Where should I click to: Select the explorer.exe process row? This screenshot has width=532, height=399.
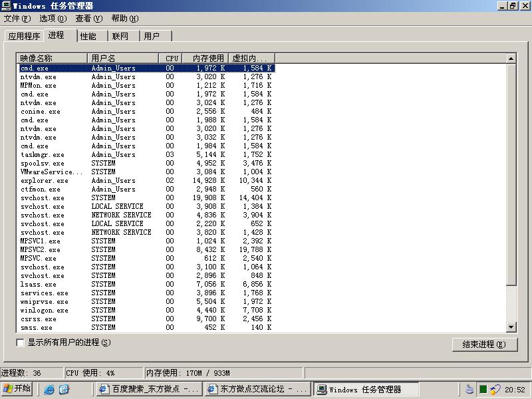coord(45,180)
